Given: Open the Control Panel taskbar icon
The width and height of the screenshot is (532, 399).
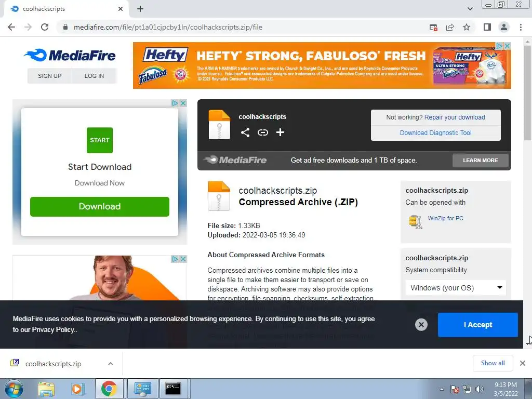Looking at the screenshot, I should (x=142, y=389).
